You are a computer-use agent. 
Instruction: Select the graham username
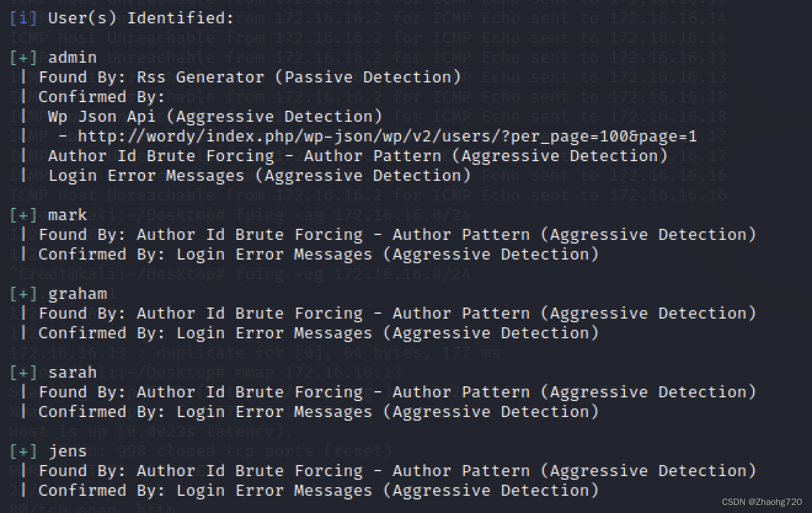[78, 293]
